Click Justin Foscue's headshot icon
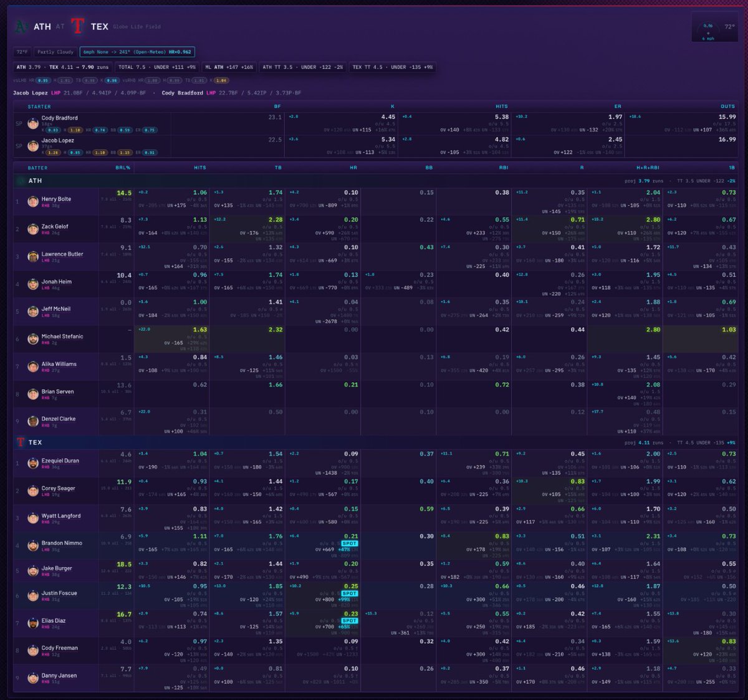This screenshot has height=700, width=748. pos(33,596)
